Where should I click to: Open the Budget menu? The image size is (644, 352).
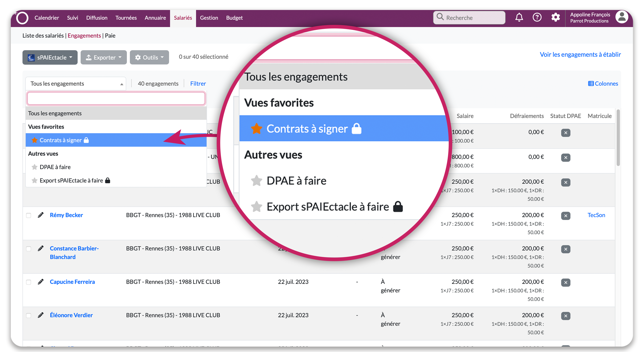coord(234,18)
